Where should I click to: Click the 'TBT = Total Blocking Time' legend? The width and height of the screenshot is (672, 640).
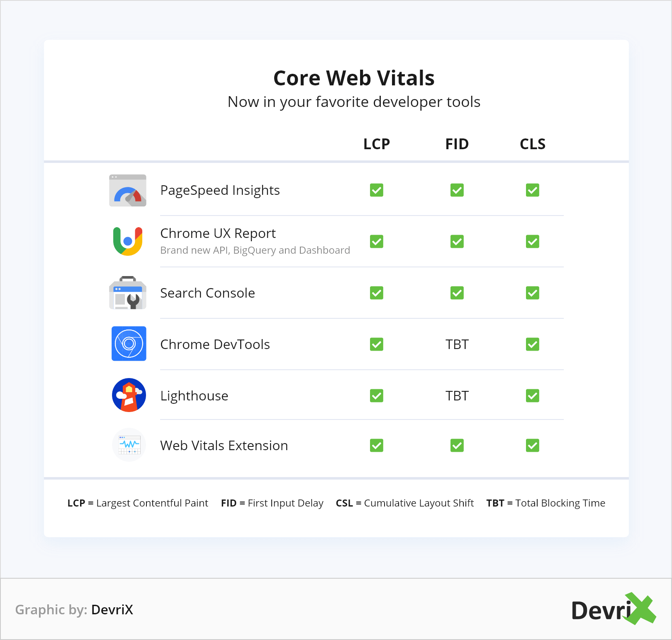tap(546, 503)
